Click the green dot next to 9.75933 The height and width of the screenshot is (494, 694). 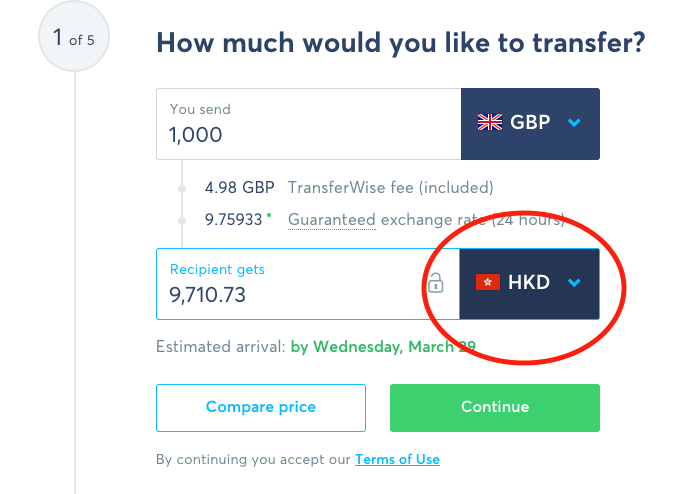point(269,215)
